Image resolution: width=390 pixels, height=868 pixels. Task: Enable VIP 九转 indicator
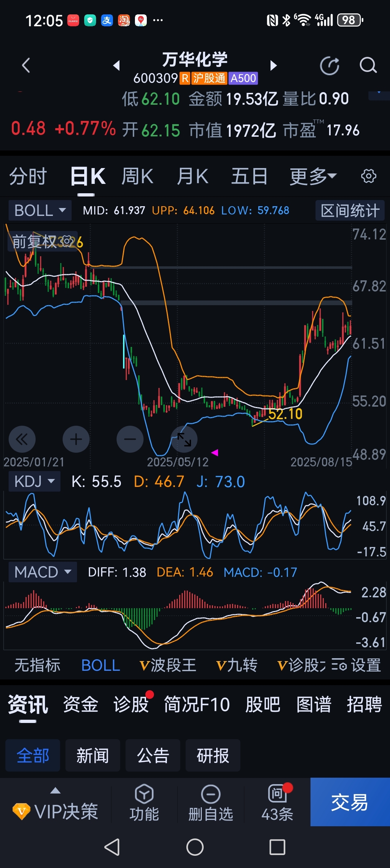tap(237, 665)
